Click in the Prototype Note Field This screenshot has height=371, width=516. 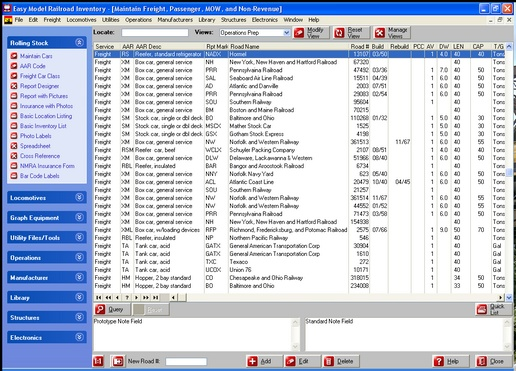pyautogui.click(x=193, y=334)
